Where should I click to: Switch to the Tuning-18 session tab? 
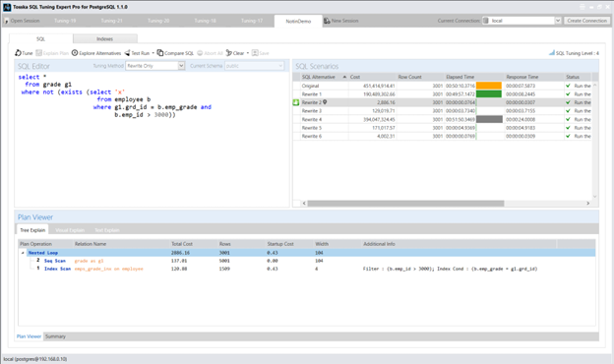[205, 21]
